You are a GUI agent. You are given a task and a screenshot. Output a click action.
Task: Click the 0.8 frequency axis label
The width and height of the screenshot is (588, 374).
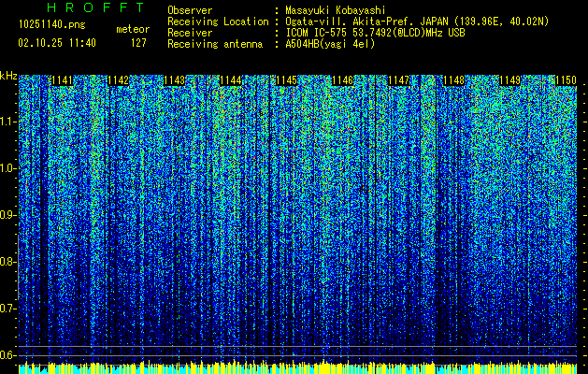click(7, 262)
